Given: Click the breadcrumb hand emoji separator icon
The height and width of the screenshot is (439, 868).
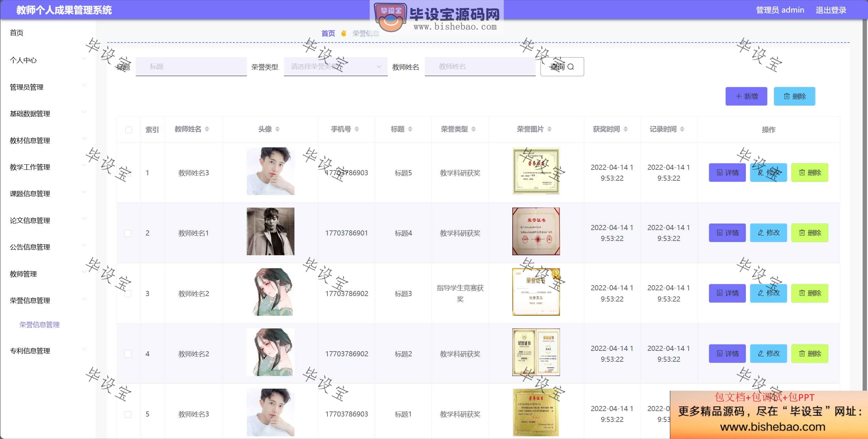Looking at the screenshot, I should coord(344,33).
